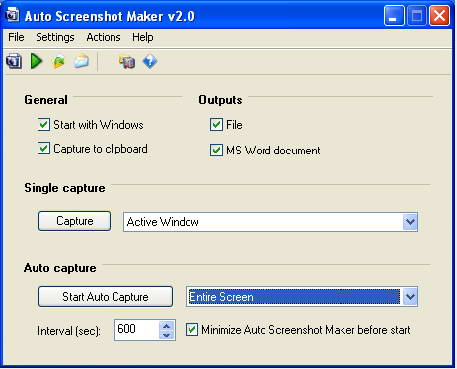Click the Start Auto Capture button
Screen dimensions: 457x369
pos(105,296)
